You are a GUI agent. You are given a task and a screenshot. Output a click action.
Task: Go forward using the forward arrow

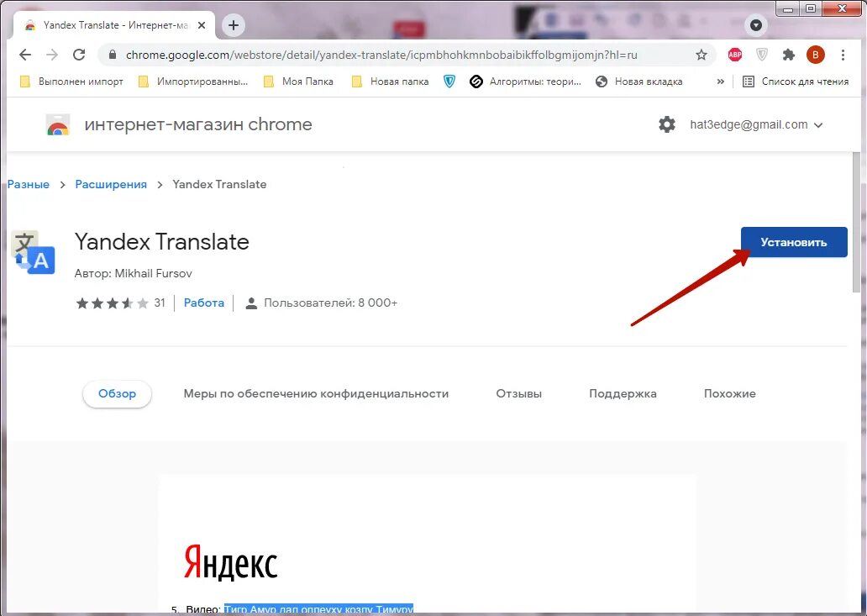[x=52, y=55]
